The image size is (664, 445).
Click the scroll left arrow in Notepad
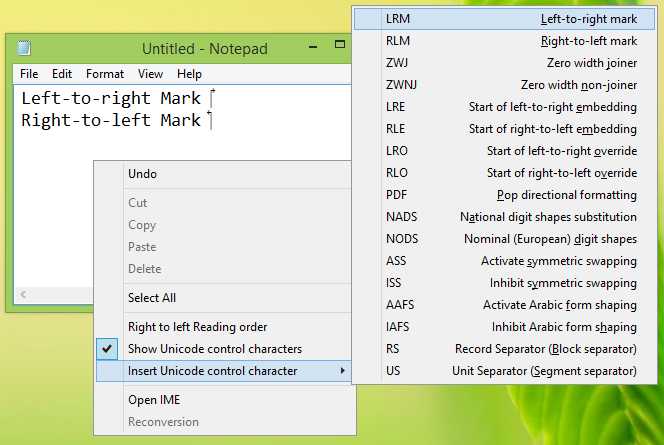pyautogui.click(x=25, y=295)
